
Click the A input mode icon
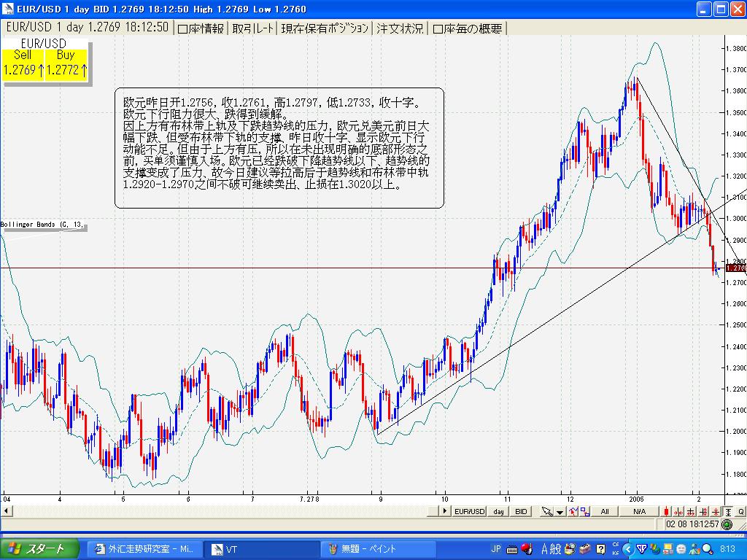click(x=545, y=548)
